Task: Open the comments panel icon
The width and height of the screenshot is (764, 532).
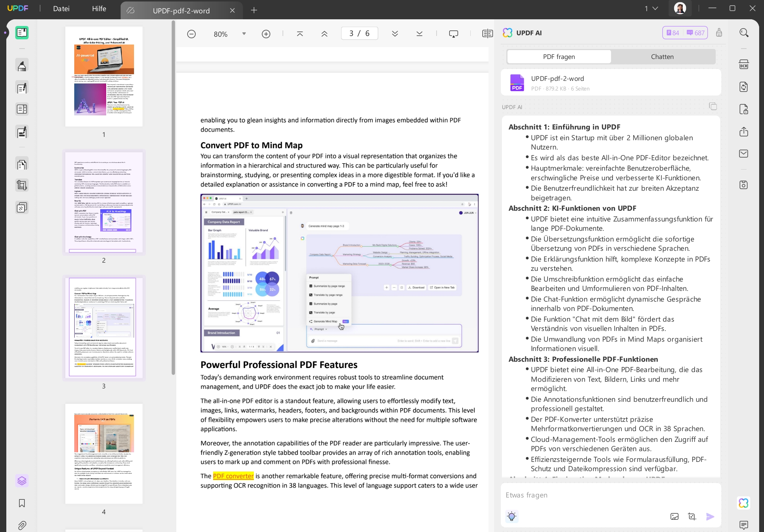Action: [744, 525]
